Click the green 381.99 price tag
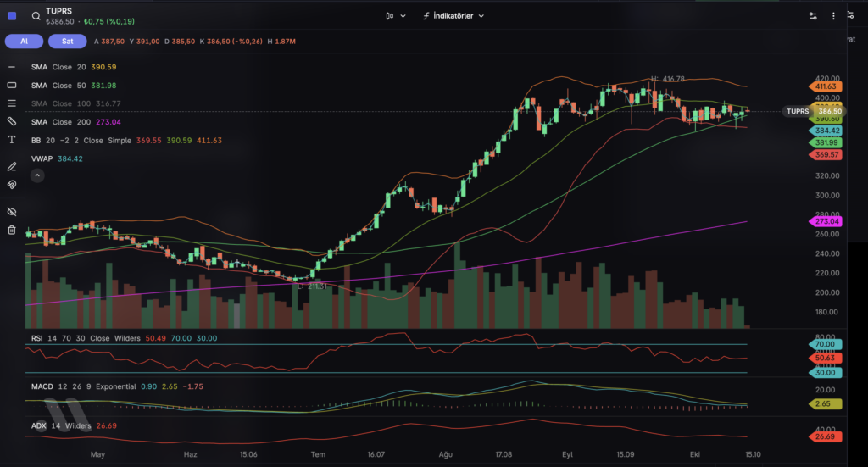This screenshot has width=868, height=467. click(x=826, y=142)
